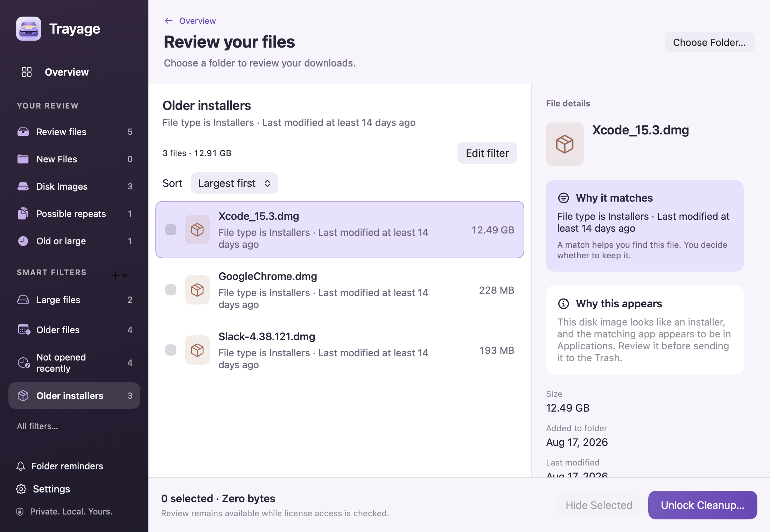Click the privacy shield icon in sidebar footer
This screenshot has height=532, width=770.
pyautogui.click(x=20, y=512)
